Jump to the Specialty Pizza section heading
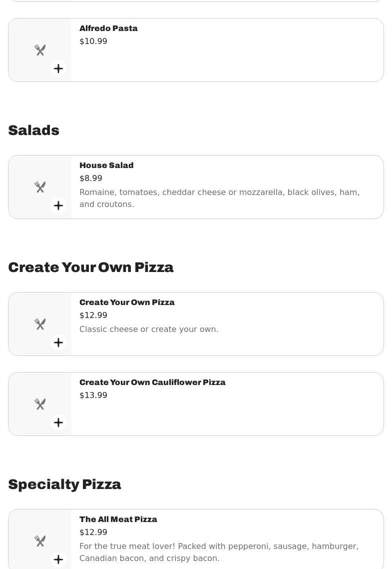The image size is (392, 569). pyautogui.click(x=65, y=484)
